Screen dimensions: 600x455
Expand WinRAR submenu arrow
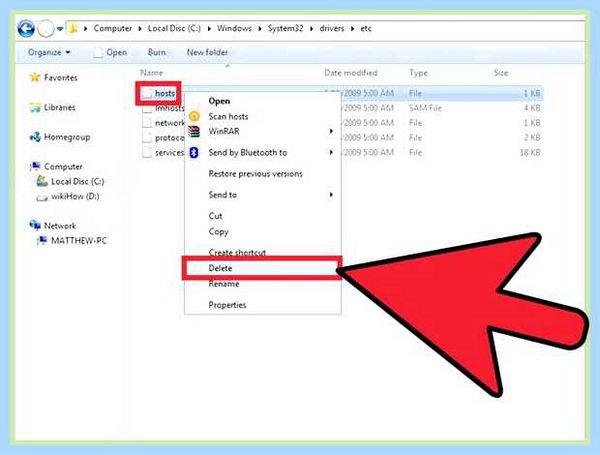click(331, 131)
